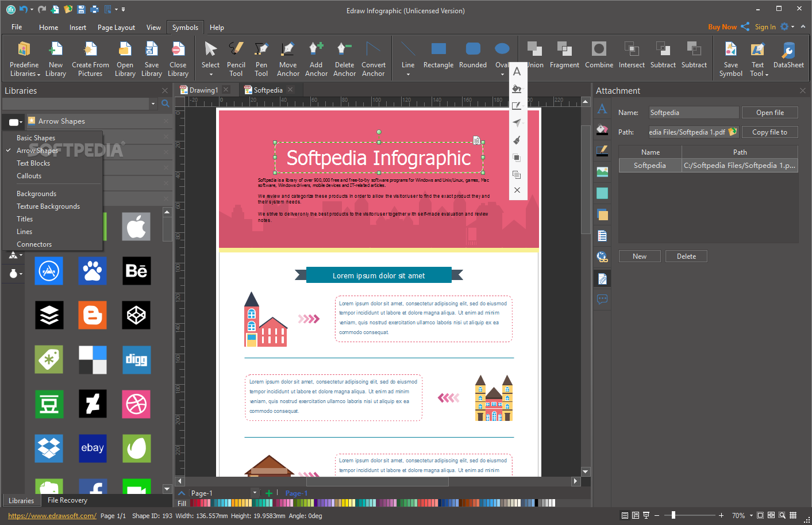Click the Behance icon in library

(x=136, y=271)
